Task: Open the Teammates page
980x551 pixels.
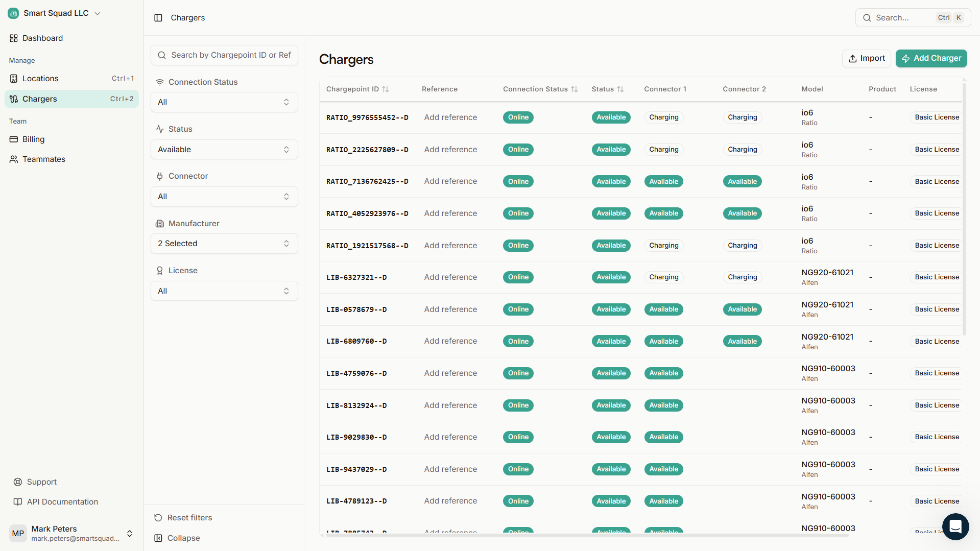Action: pyautogui.click(x=43, y=159)
